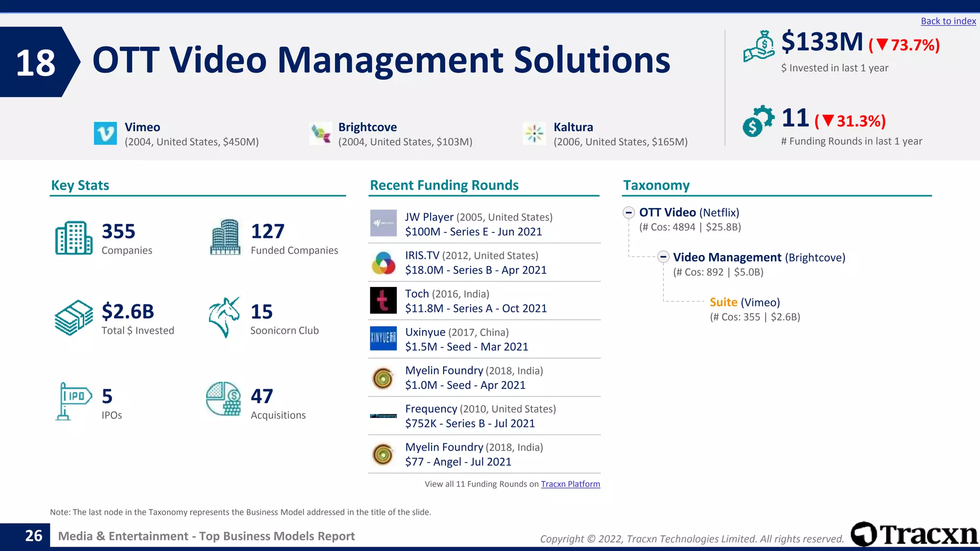Image resolution: width=980 pixels, height=551 pixels.
Task: Click the Brightcove company name
Action: [367, 127]
